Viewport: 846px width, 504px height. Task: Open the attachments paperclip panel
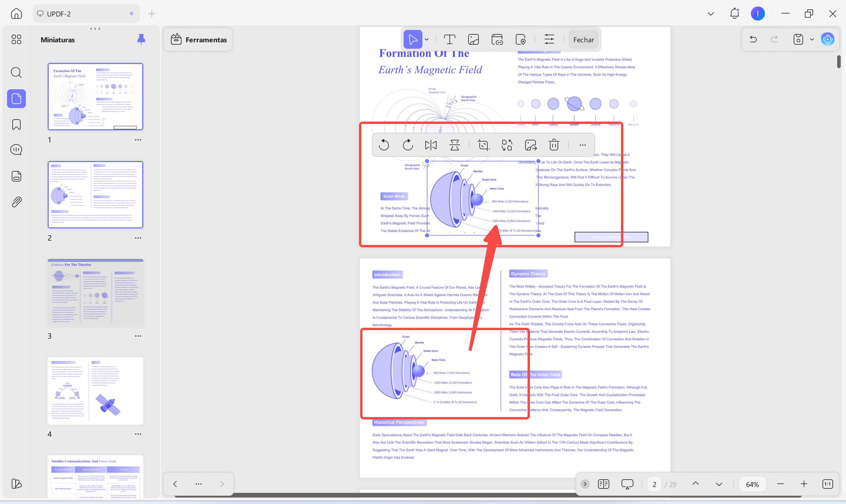[16, 202]
